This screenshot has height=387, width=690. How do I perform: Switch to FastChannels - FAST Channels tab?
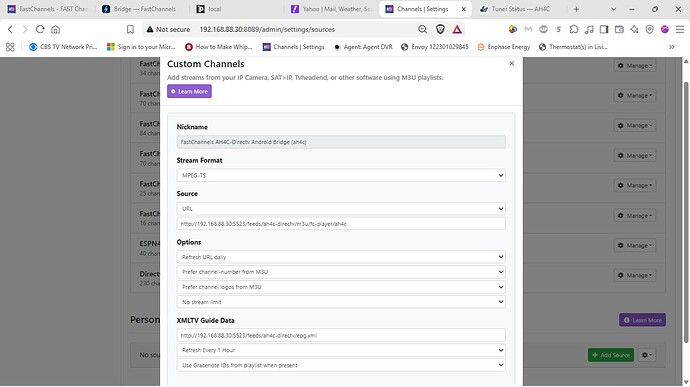pos(48,9)
